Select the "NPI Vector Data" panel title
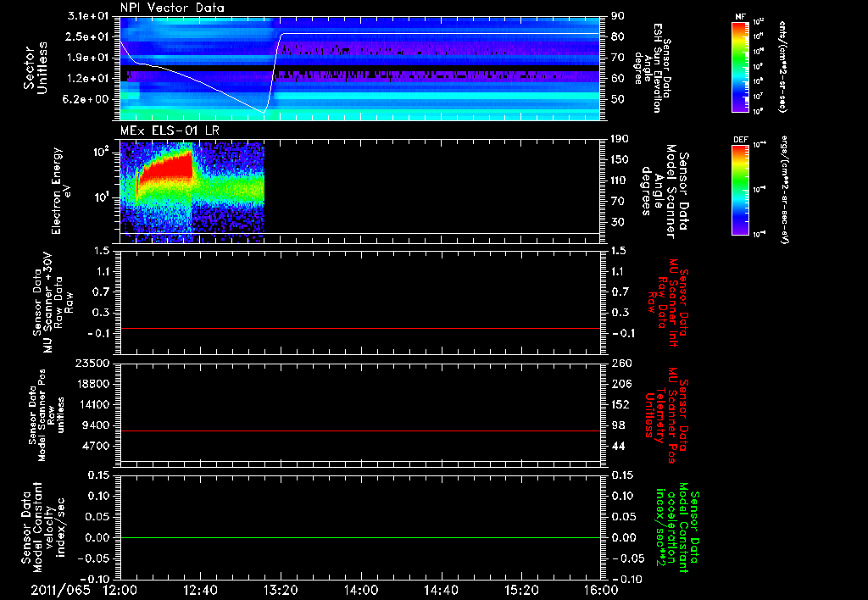The image size is (868, 600). pos(173,8)
